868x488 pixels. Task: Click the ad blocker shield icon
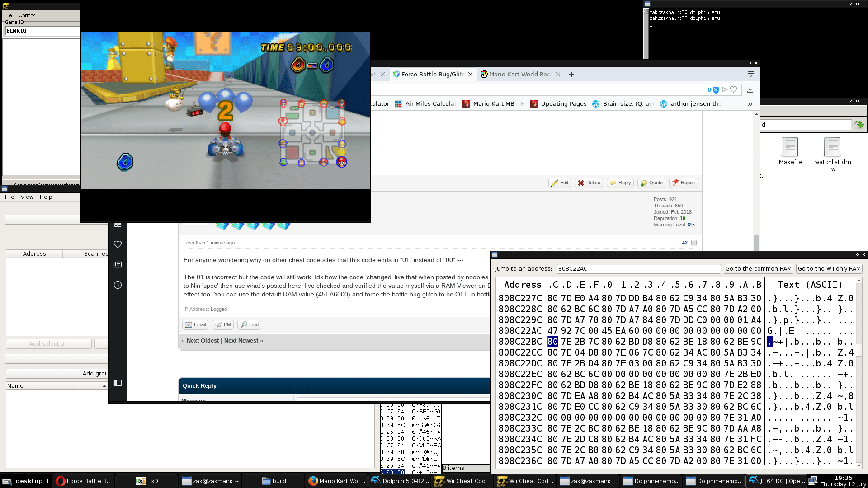716,90
